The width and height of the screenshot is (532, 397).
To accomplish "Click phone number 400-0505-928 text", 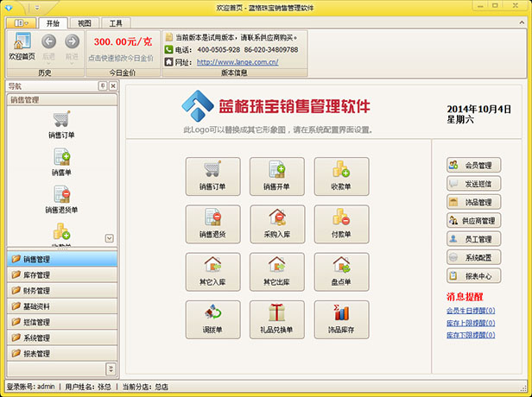I will [218, 49].
